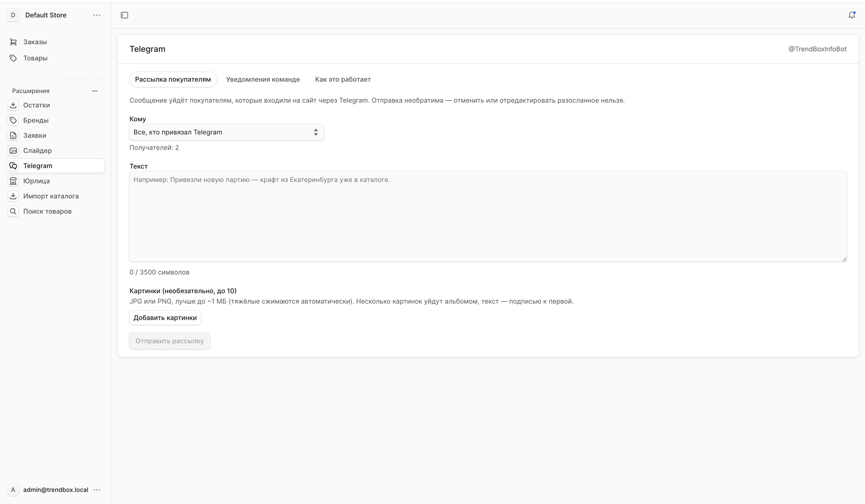This screenshot has height=504, width=865.
Task: Grab the textarea resize handle
Action: pyautogui.click(x=844, y=259)
